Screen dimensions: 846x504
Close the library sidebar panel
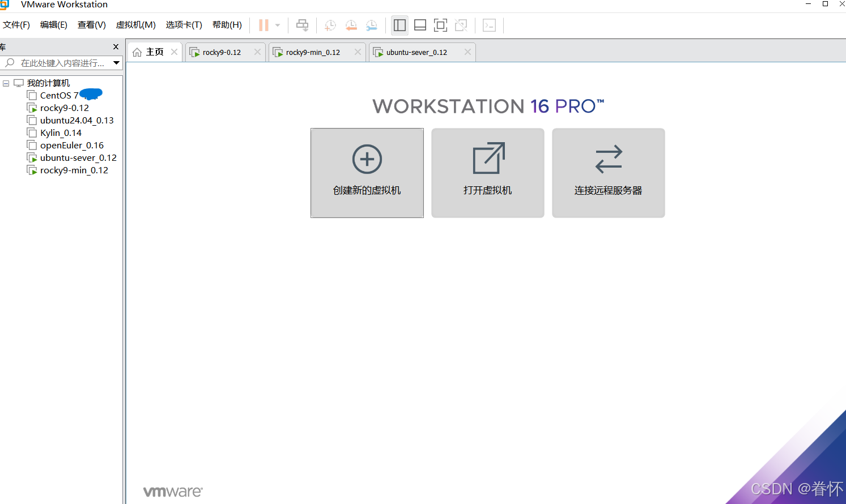[x=116, y=47]
